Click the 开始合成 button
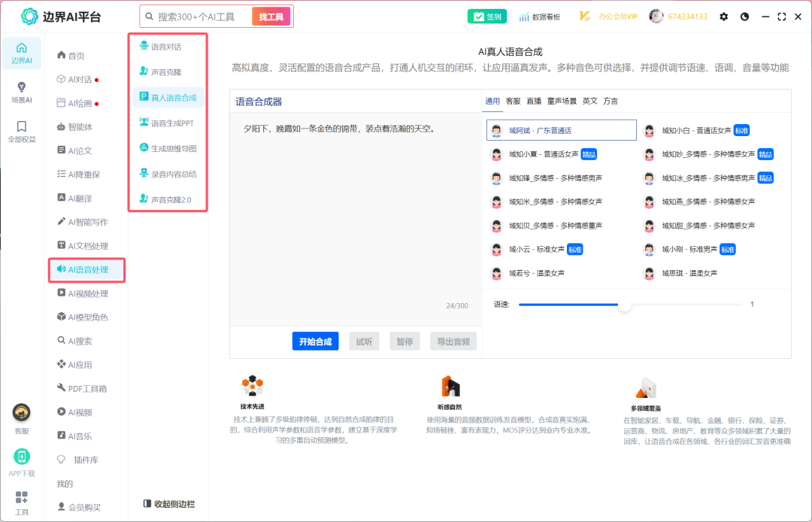The height and width of the screenshot is (522, 812). [315, 341]
